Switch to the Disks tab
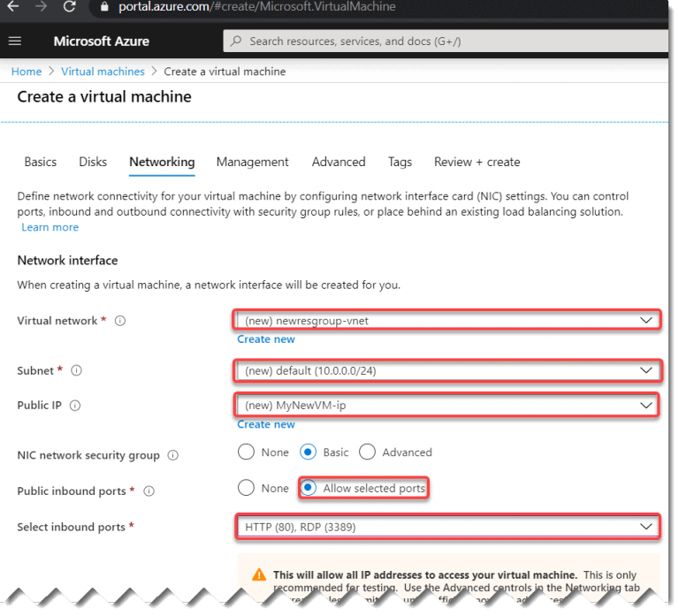 click(93, 163)
